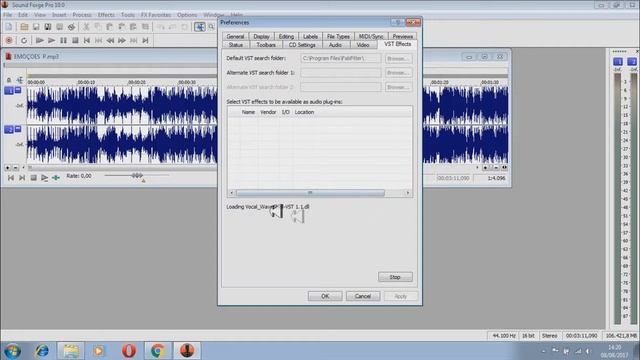Click the VST list scrollbar left arrow

(231, 193)
